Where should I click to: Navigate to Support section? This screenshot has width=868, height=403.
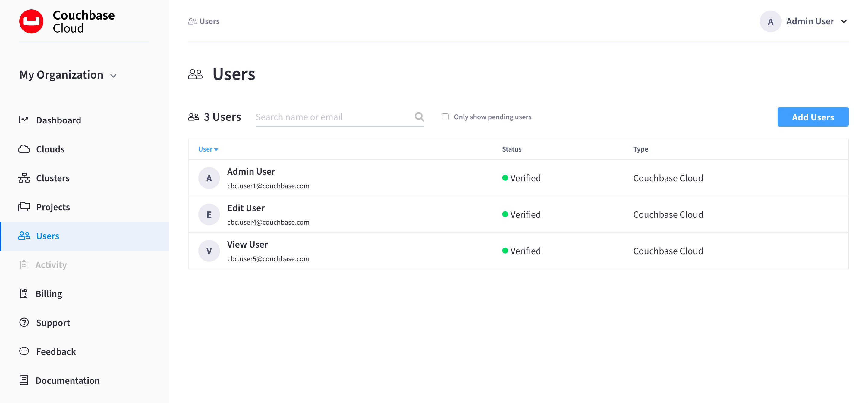pos(53,322)
